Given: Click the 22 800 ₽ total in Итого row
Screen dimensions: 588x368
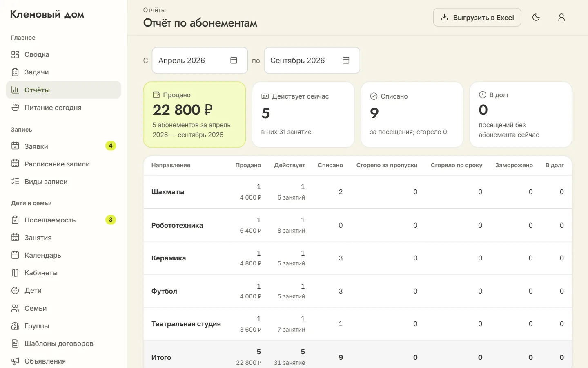Looking at the screenshot, I should coord(249,363).
